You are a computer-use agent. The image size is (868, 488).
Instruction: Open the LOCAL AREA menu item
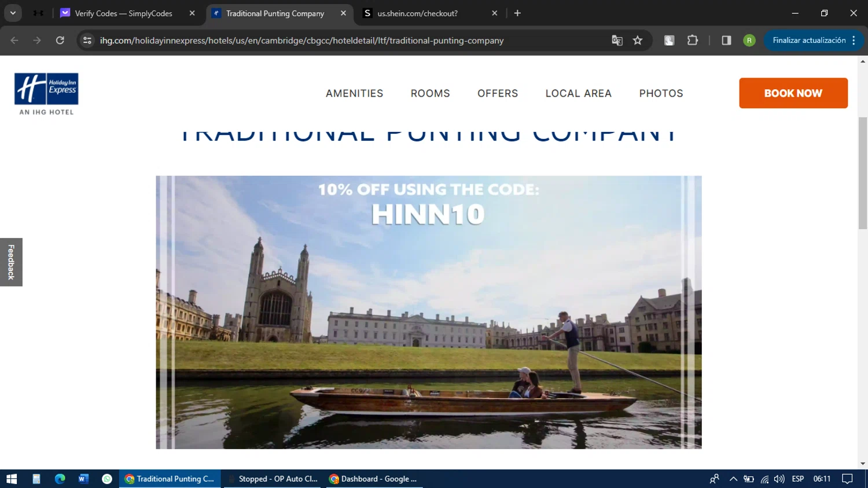[x=579, y=93]
